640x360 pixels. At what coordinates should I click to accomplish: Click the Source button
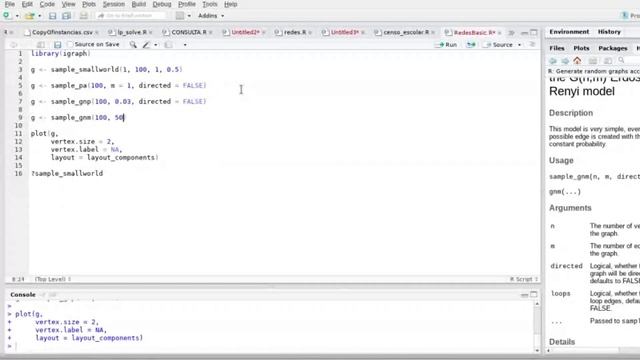[498, 44]
